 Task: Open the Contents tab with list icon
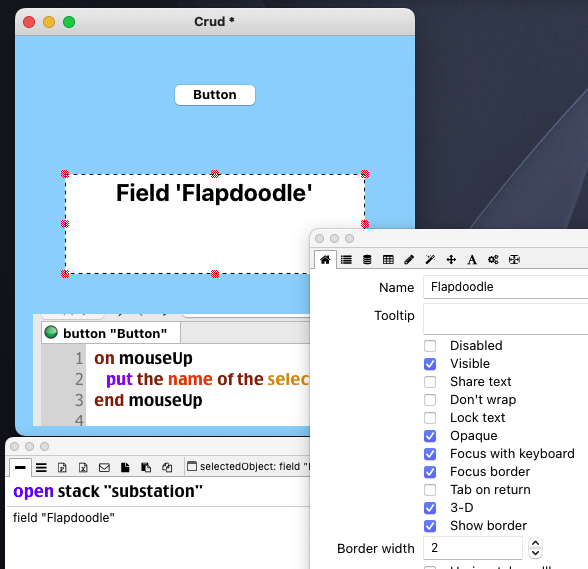pyautogui.click(x=346, y=260)
